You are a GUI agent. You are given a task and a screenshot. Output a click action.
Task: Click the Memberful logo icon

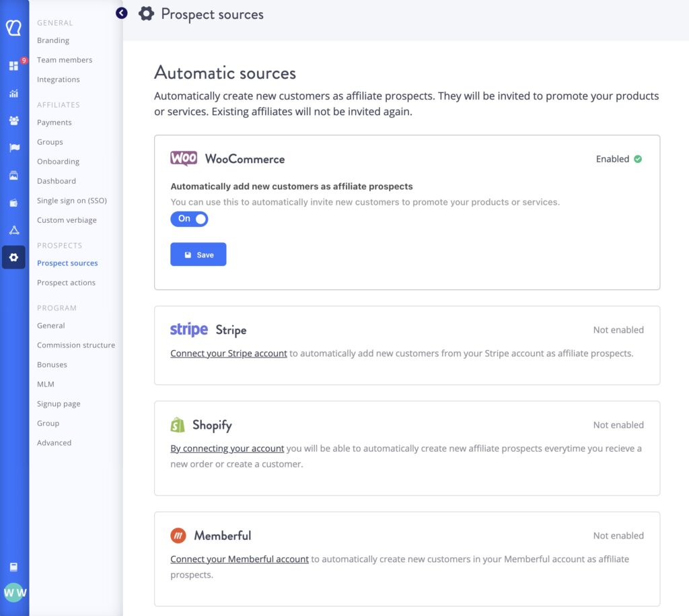pyautogui.click(x=178, y=535)
